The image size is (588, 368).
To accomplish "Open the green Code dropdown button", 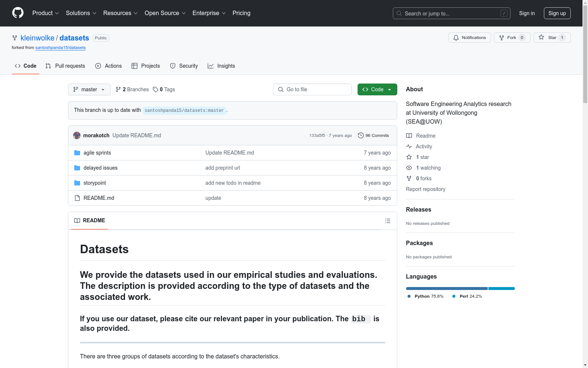I will [x=377, y=89].
